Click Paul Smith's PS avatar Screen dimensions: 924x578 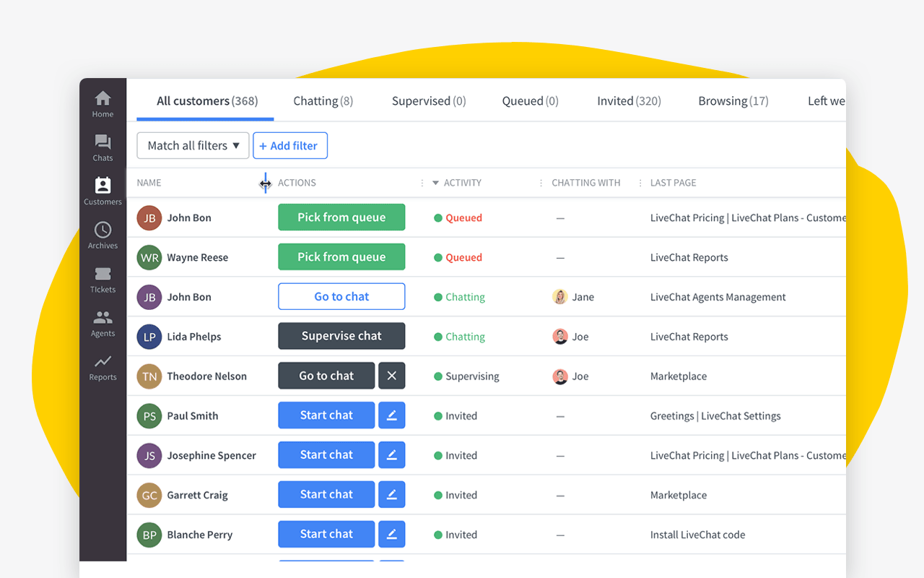point(149,416)
